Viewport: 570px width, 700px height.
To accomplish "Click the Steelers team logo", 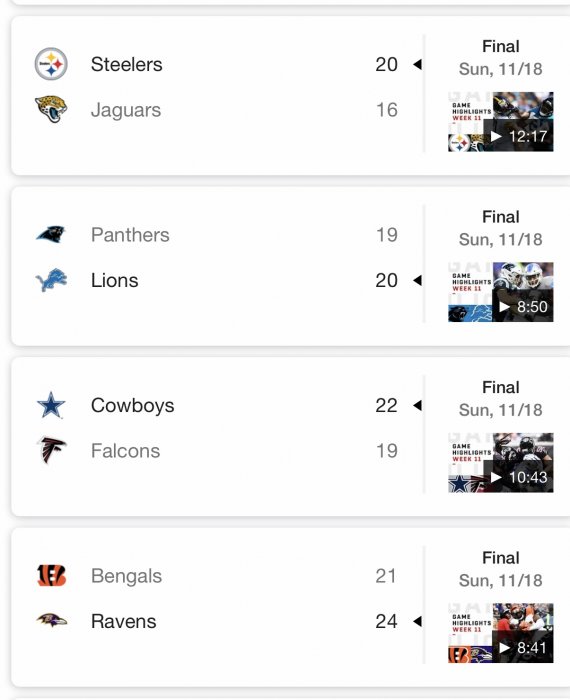I will [x=51, y=64].
